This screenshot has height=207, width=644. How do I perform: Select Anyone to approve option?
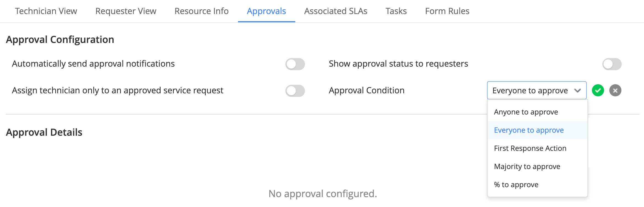click(x=537, y=112)
